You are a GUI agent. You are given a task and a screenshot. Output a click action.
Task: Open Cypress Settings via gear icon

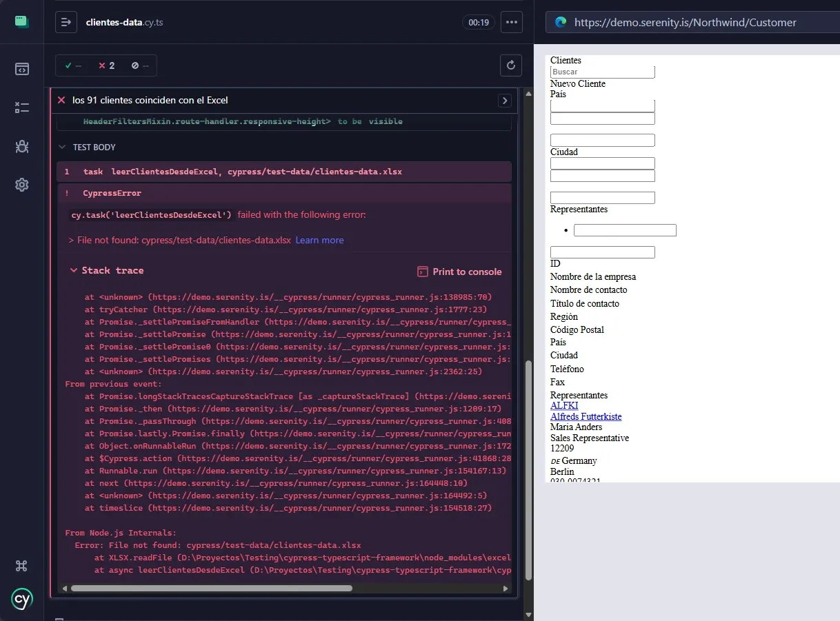(x=21, y=185)
